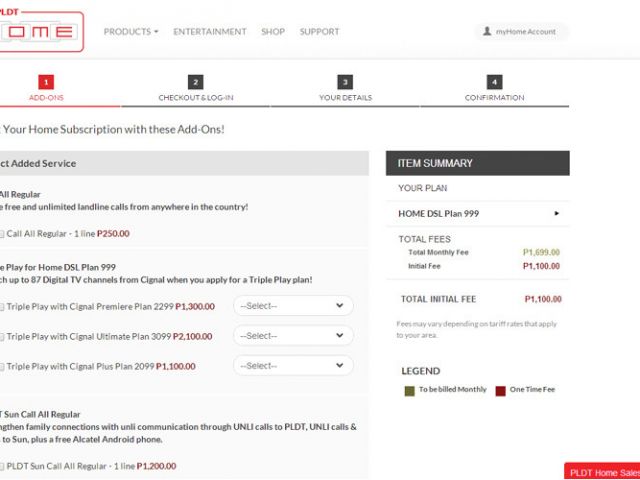
Task: Open the Cignal Plus Plan select dropdown
Action: [x=293, y=366]
